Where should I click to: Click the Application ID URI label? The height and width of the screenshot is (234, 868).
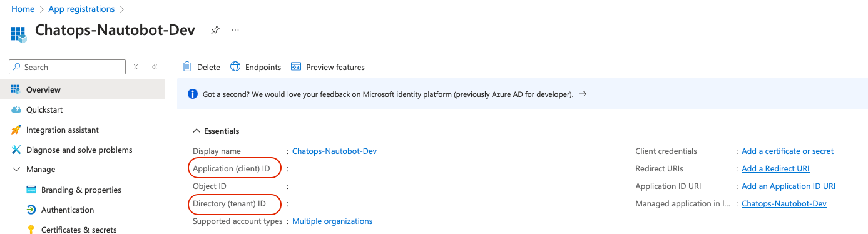[x=668, y=186]
